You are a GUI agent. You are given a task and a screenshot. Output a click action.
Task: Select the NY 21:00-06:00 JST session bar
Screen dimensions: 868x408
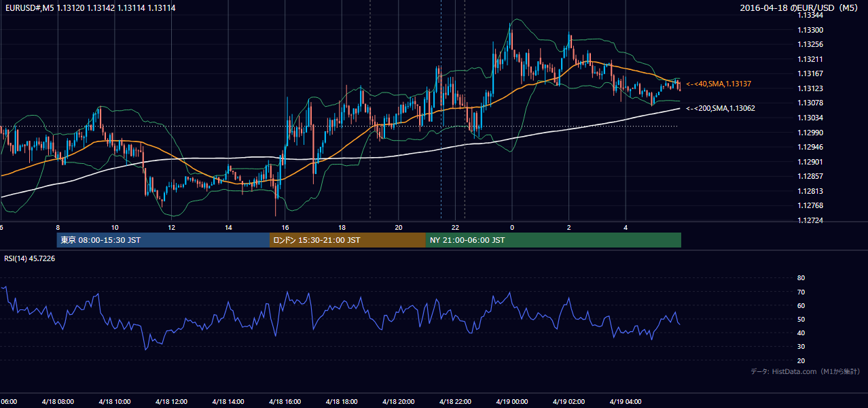click(554, 240)
